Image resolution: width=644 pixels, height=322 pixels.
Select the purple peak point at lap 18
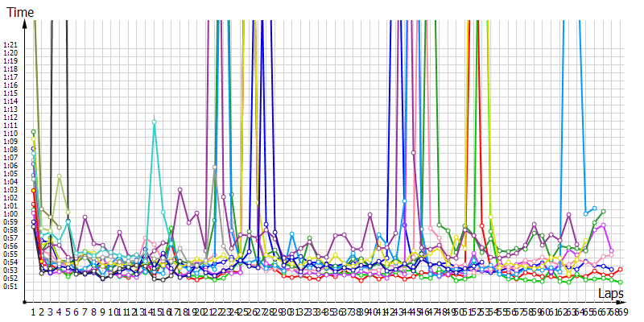[180, 190]
